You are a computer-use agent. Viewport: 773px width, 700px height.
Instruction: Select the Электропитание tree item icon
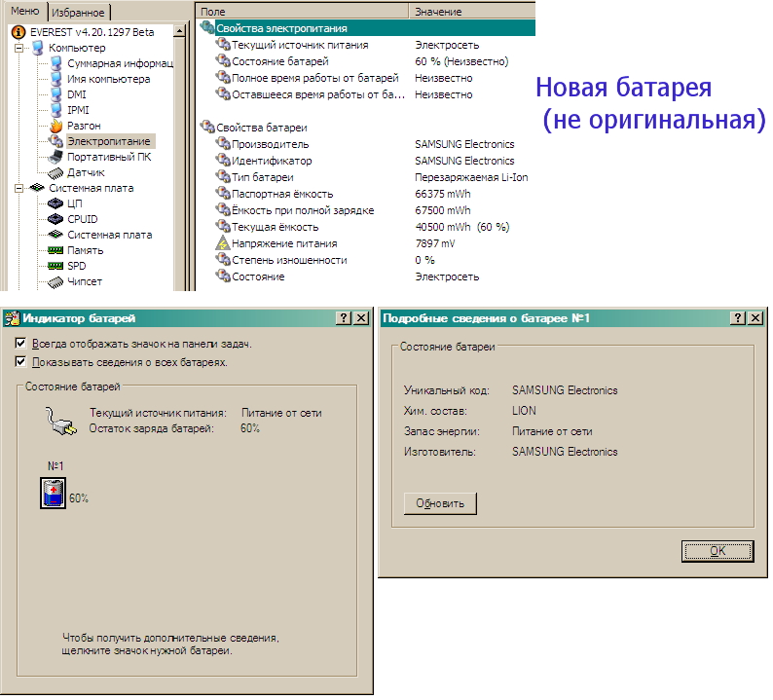pyautogui.click(x=55, y=141)
